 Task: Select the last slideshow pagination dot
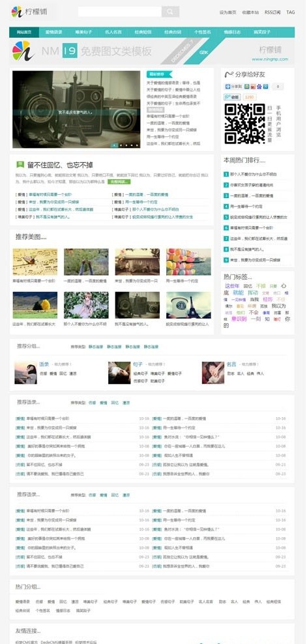tap(138, 145)
